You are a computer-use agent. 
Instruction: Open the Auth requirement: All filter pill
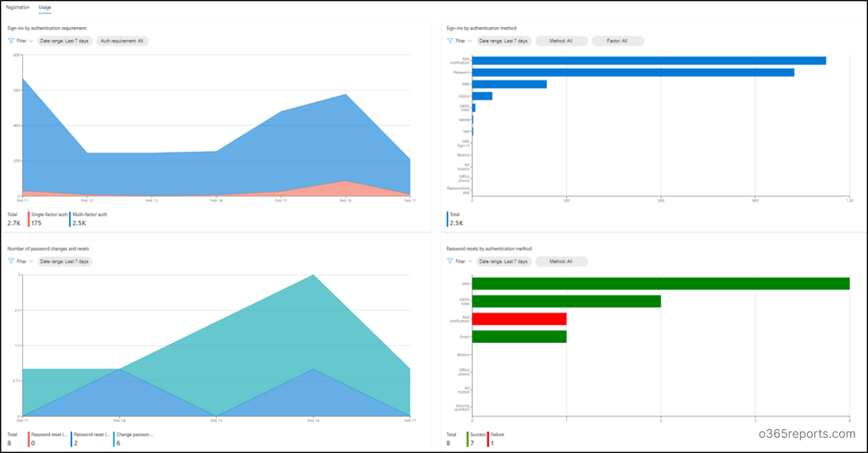click(122, 41)
